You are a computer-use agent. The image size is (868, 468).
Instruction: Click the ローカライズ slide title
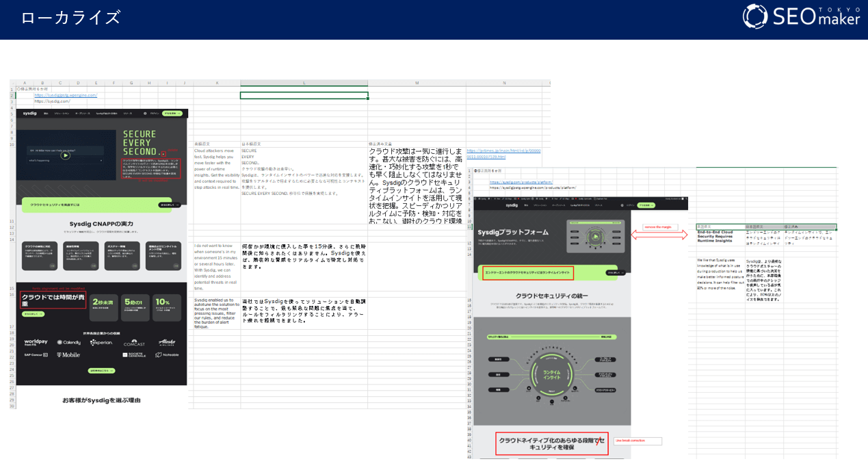pyautogui.click(x=70, y=18)
